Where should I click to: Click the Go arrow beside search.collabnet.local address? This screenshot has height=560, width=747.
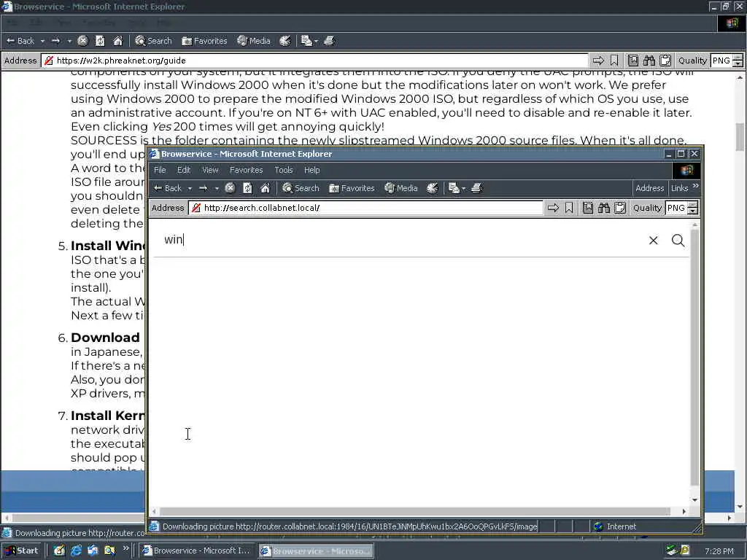[x=553, y=208]
